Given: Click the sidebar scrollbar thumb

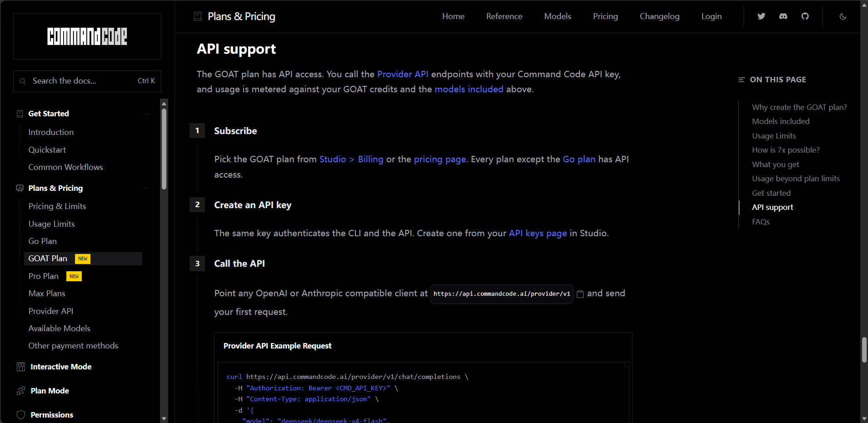Looking at the screenshot, I should pyautogui.click(x=164, y=149).
